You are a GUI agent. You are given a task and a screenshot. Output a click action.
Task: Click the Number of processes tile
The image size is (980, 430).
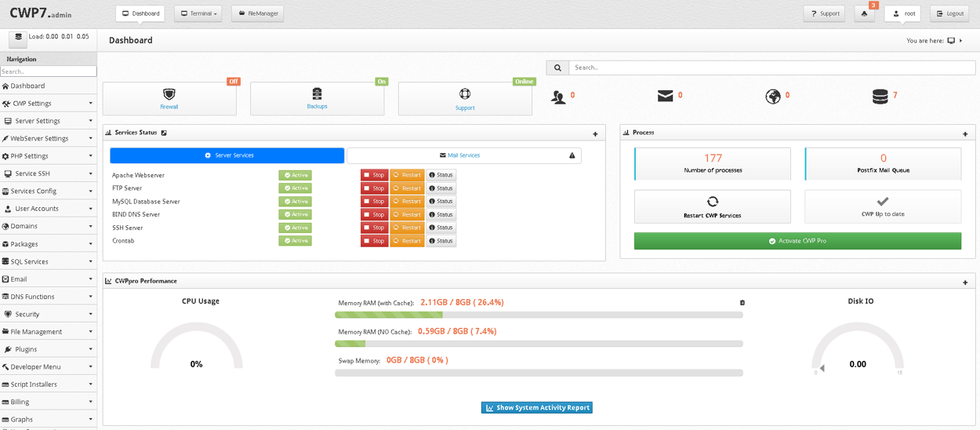[x=713, y=163]
